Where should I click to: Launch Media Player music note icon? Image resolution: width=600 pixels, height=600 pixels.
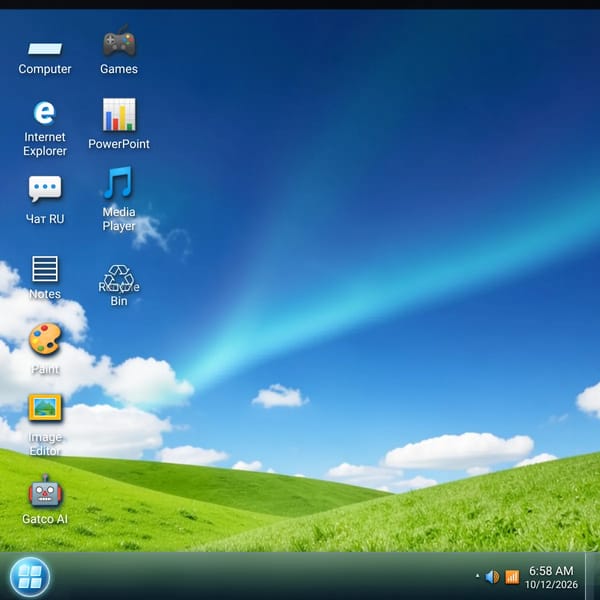coord(118,183)
